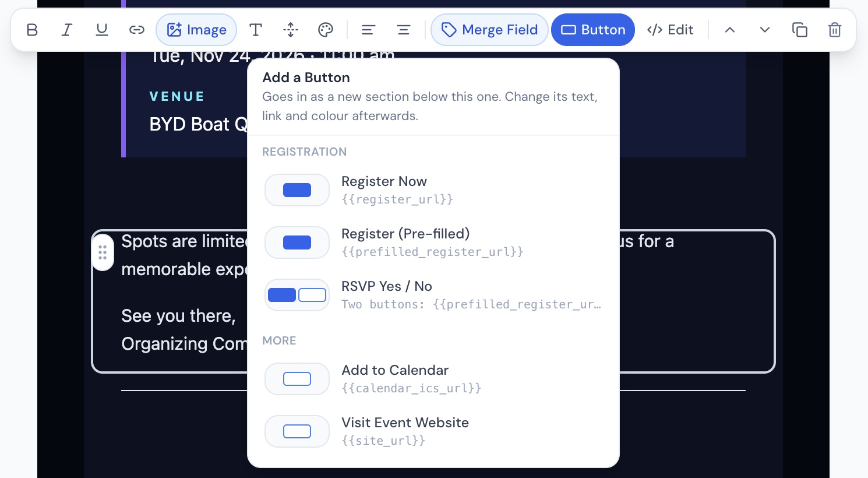Click the "Spots are limited" paragraph text
The width and height of the screenshot is (868, 478).
(184, 241)
